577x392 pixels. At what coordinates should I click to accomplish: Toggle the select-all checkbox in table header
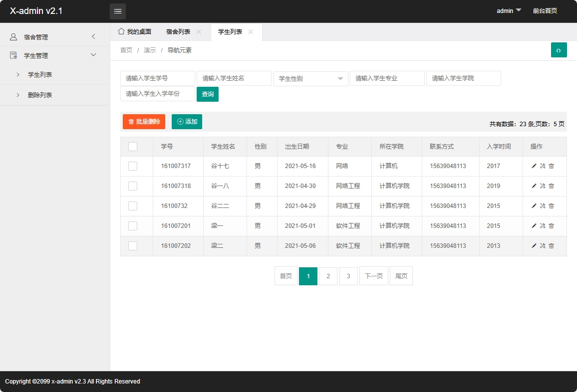[132, 146]
